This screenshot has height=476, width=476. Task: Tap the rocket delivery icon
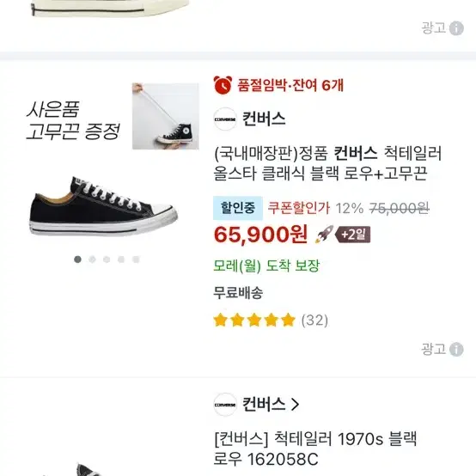click(324, 234)
